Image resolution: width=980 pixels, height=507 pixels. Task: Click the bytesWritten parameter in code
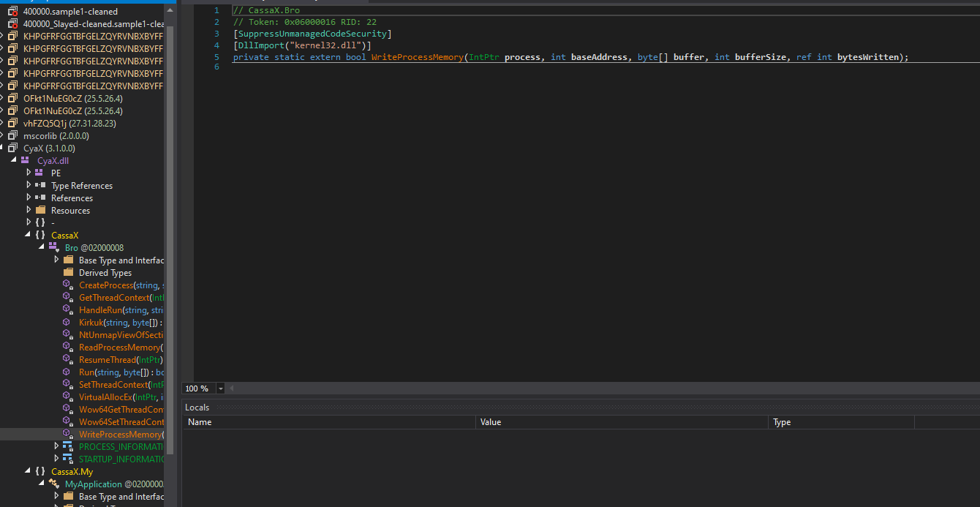coord(870,57)
